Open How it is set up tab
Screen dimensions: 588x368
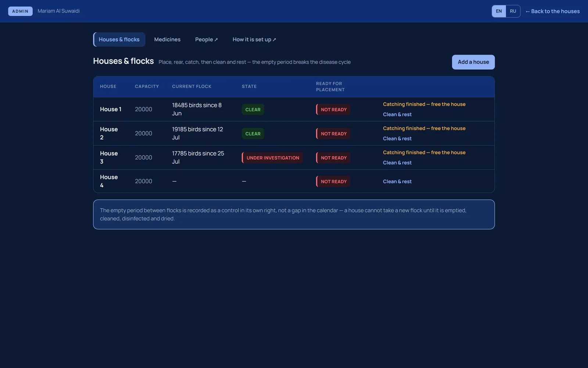pyautogui.click(x=254, y=39)
